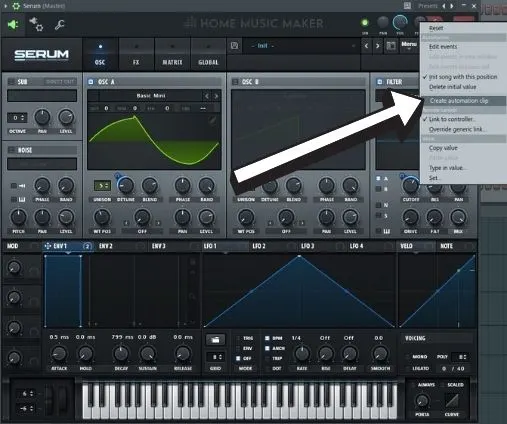507x424 pixels.
Task: Toggle the NOISE oscillator on
Action: (11, 150)
